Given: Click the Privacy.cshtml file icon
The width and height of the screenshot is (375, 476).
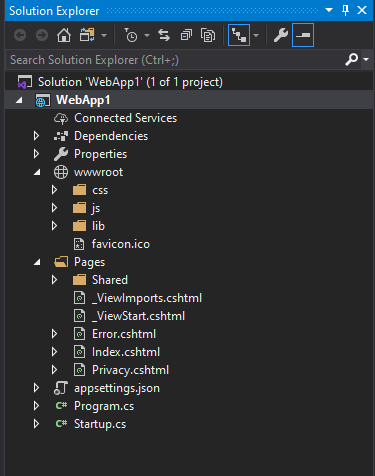Looking at the screenshot, I should coord(79,370).
